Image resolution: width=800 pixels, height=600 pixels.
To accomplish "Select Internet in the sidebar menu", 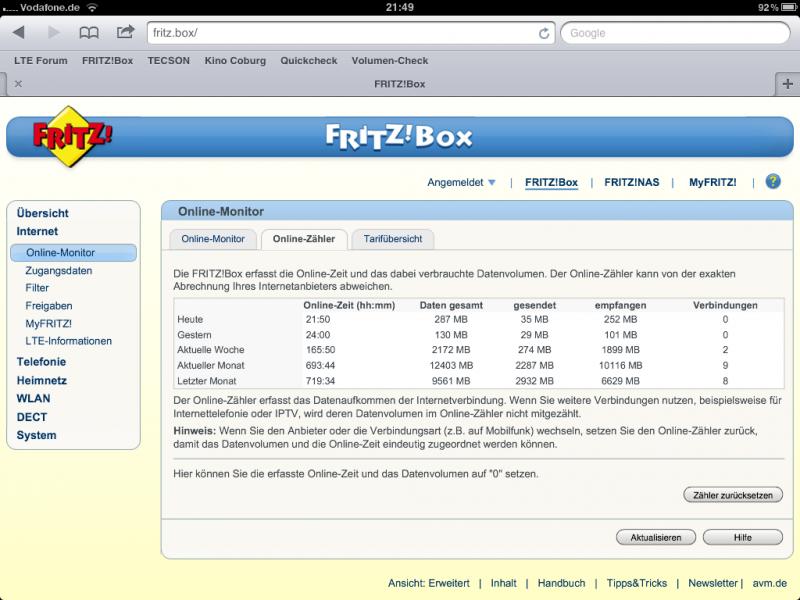I will (37, 231).
